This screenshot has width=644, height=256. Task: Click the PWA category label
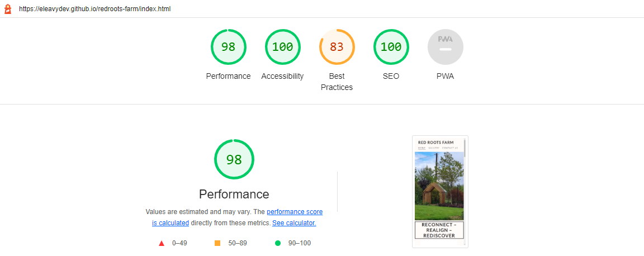click(x=445, y=76)
